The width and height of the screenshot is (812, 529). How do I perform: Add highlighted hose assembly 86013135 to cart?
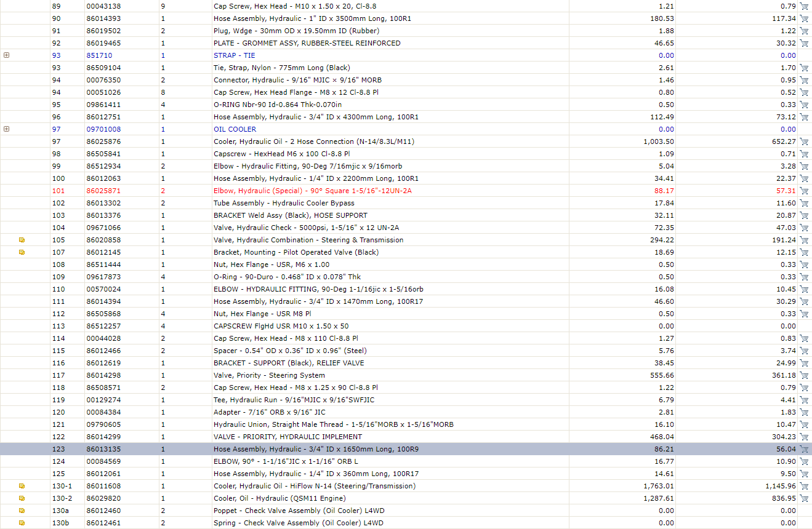tap(804, 449)
